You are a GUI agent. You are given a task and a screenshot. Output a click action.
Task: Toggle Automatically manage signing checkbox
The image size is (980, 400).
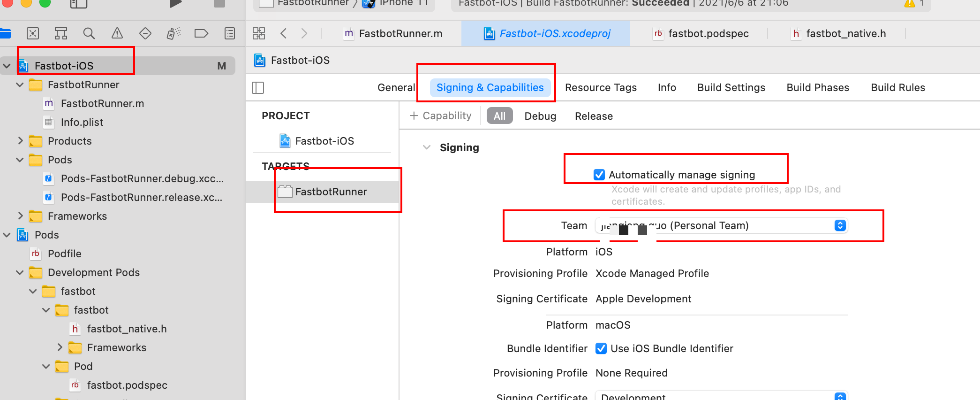tap(599, 175)
